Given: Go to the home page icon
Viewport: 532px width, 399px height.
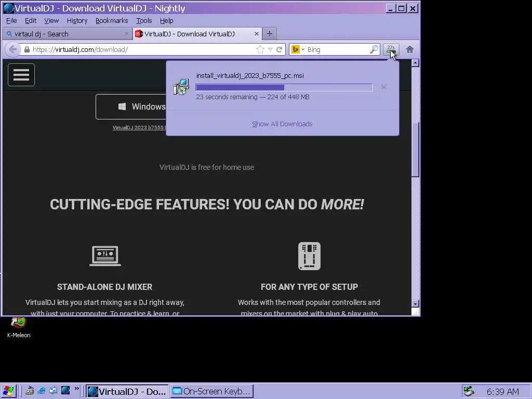Looking at the screenshot, I should pyautogui.click(x=409, y=49).
